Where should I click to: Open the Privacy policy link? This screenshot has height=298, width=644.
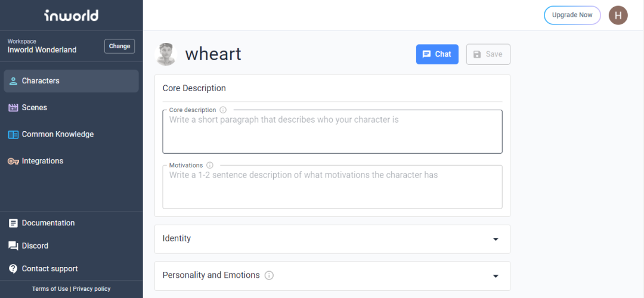[91, 289]
